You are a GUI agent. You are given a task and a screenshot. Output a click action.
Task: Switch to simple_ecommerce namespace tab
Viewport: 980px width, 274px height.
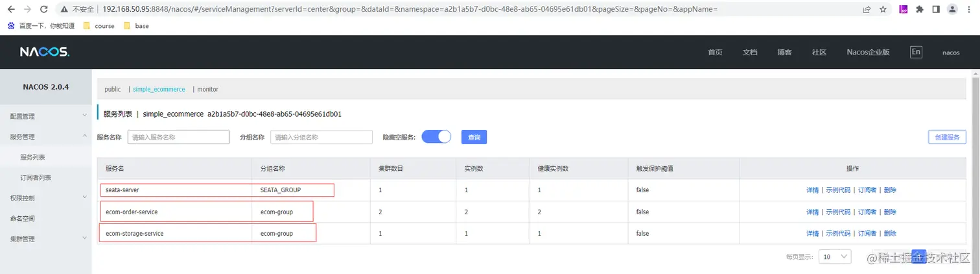pyautogui.click(x=159, y=89)
